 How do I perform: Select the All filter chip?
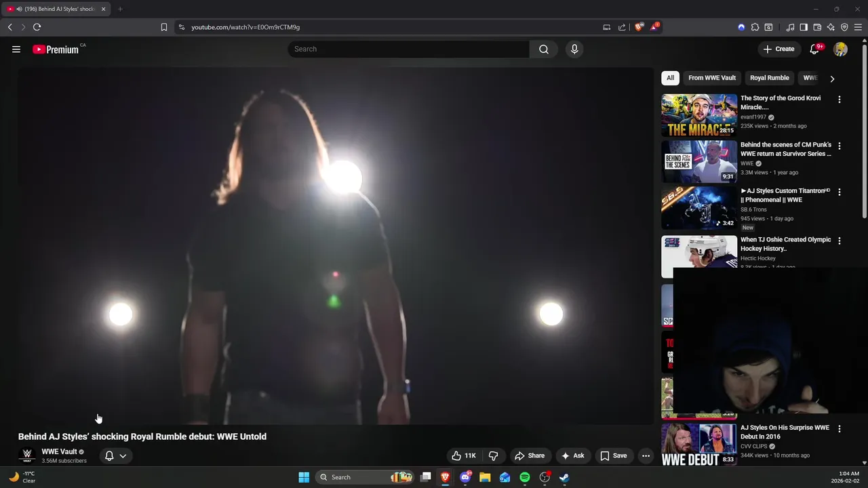tap(670, 78)
